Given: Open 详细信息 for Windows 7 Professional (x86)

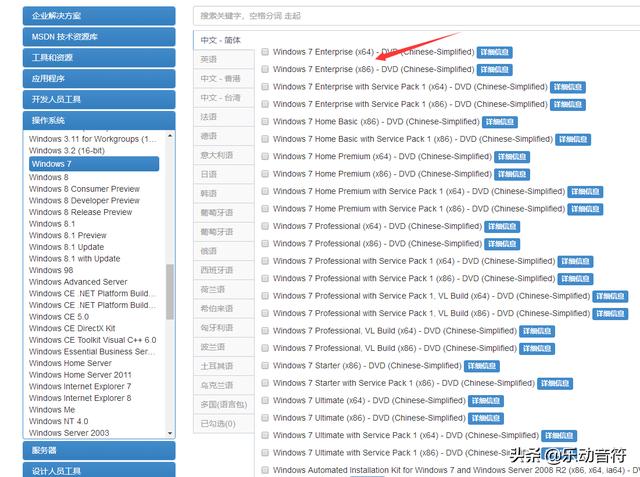Looking at the screenshot, I should pyautogui.click(x=501, y=244).
